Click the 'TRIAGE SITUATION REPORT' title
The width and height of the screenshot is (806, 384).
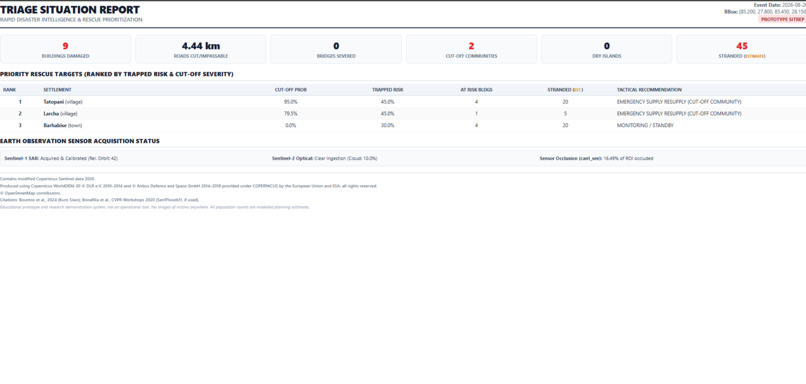(69, 10)
